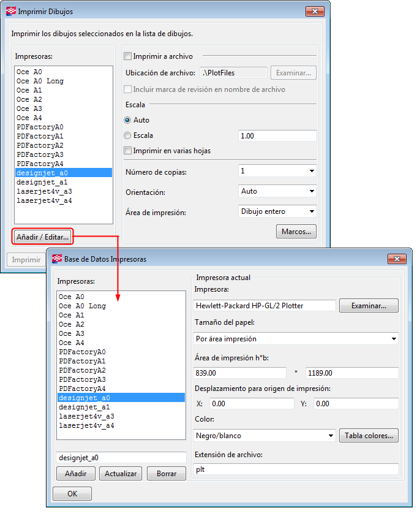The height and width of the screenshot is (516, 420).
Task: Select laserjet4v_a3 in printer database list
Action: 121,417
